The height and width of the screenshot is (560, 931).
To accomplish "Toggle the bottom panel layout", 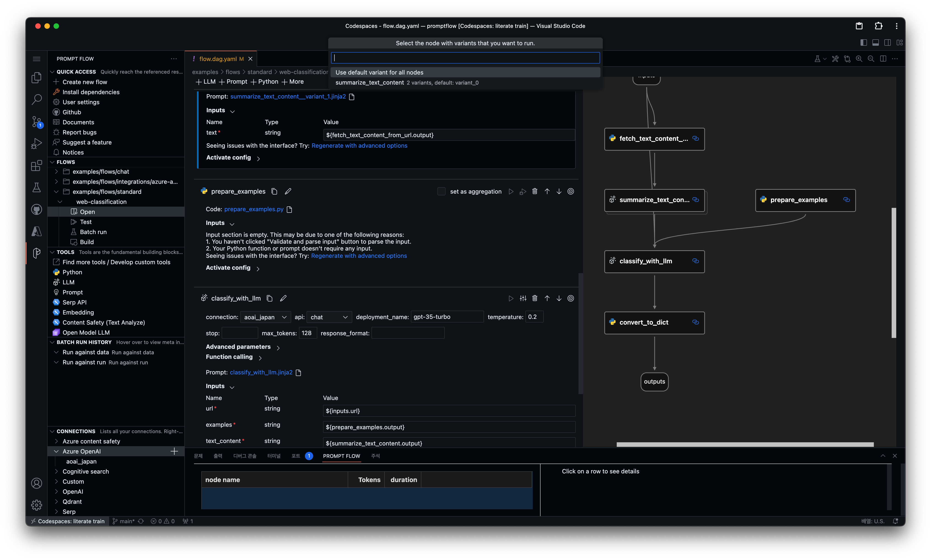I will [x=875, y=43].
